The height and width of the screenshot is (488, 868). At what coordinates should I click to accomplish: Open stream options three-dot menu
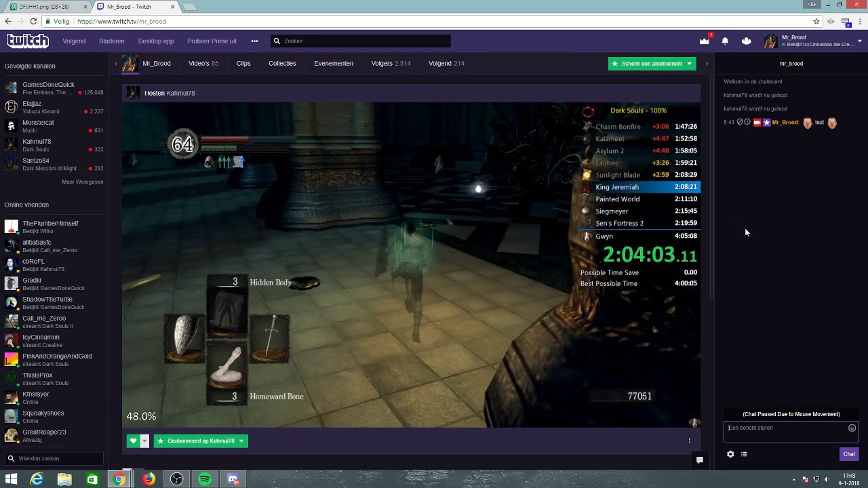689,441
